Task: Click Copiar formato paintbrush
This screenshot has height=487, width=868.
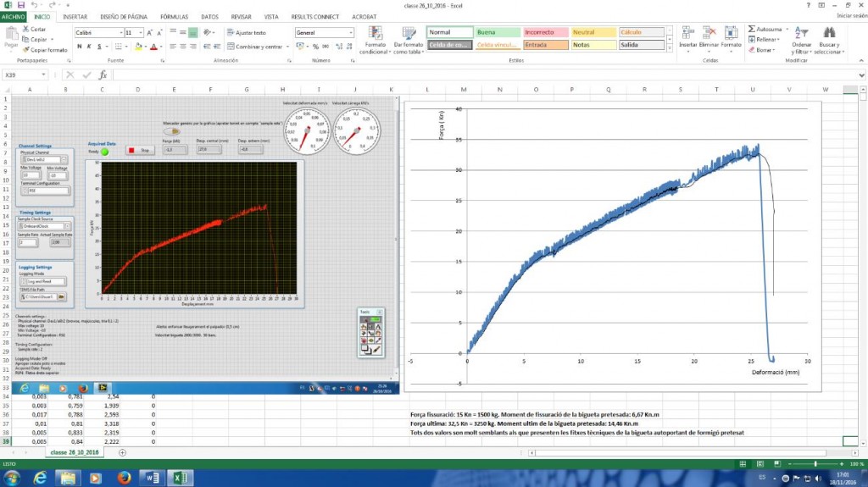Action: click(45, 50)
